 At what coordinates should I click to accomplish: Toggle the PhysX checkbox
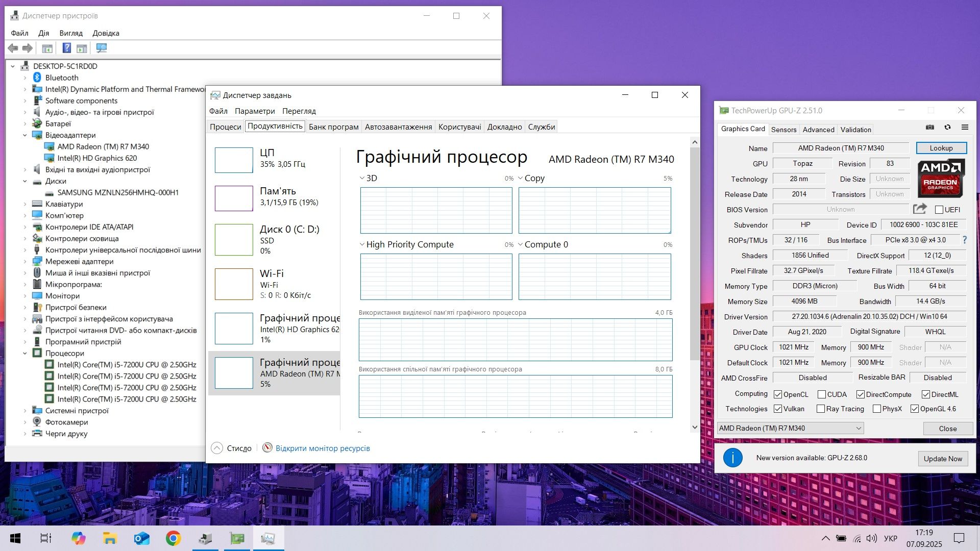coord(877,409)
